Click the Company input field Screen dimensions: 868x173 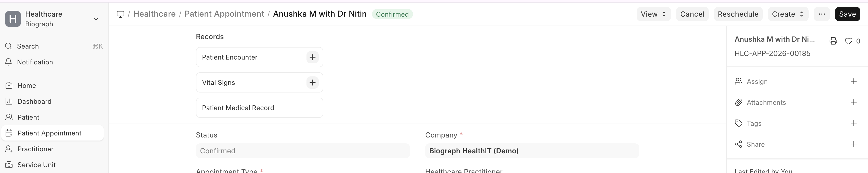[532, 151]
